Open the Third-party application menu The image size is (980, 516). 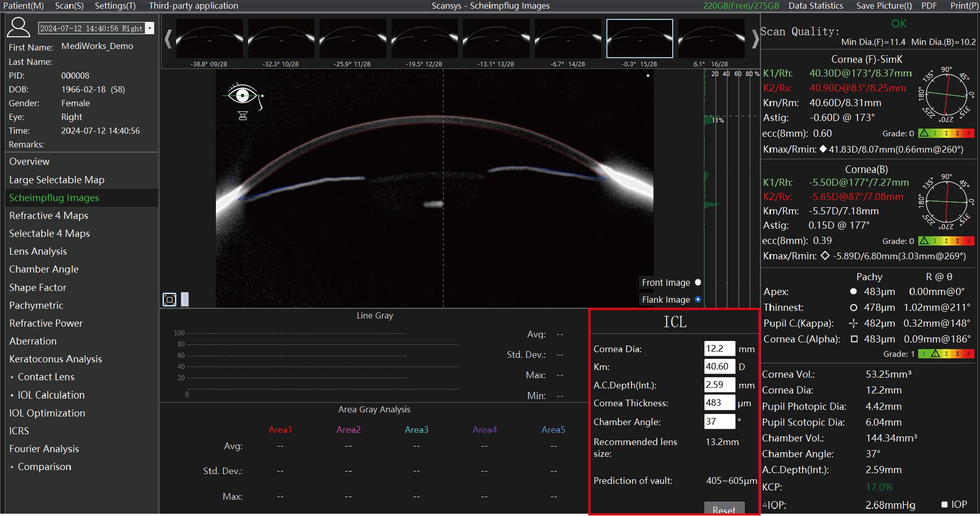coord(193,6)
